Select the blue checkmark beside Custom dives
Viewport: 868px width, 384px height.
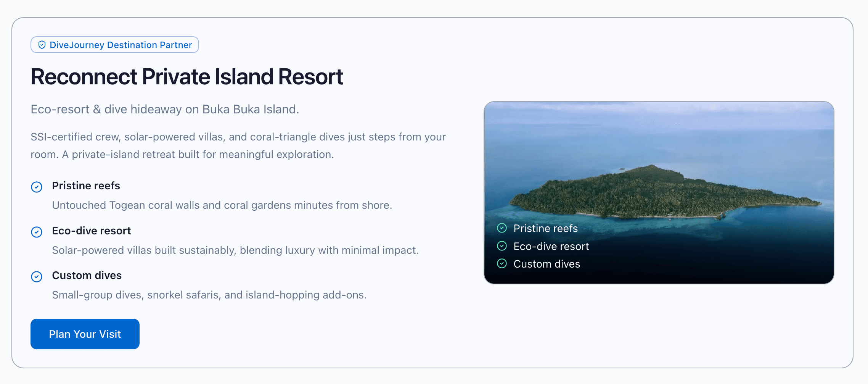click(37, 277)
